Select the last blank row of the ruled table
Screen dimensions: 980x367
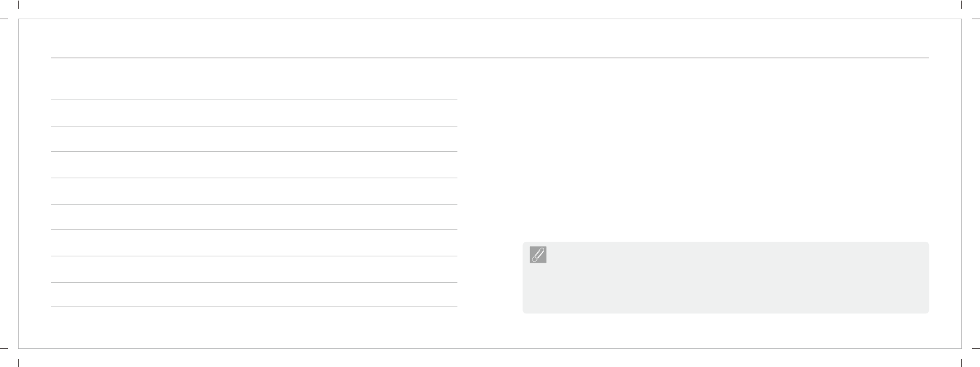click(254, 294)
